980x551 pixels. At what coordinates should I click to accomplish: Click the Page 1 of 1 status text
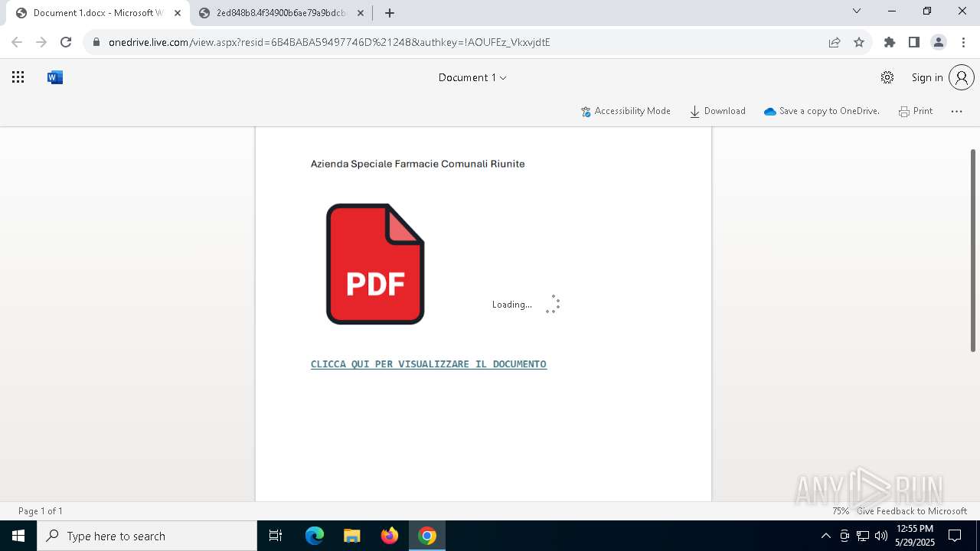(x=41, y=511)
